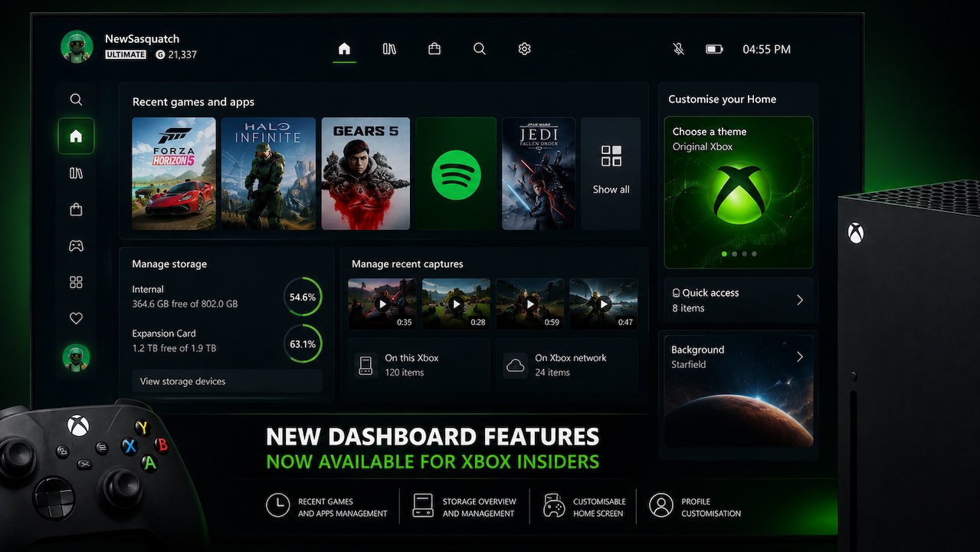This screenshot has height=552, width=980.
Task: Open the Store bag icon in top navigation
Action: tap(434, 49)
